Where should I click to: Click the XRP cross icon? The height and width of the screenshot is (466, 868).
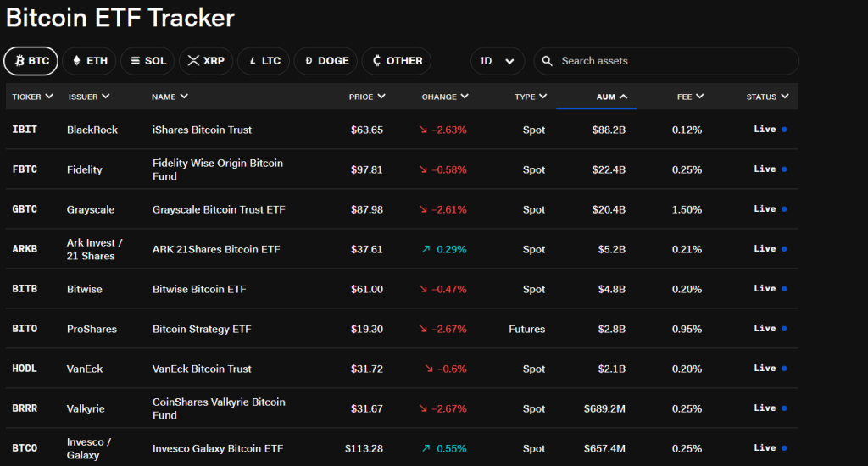pyautogui.click(x=192, y=61)
